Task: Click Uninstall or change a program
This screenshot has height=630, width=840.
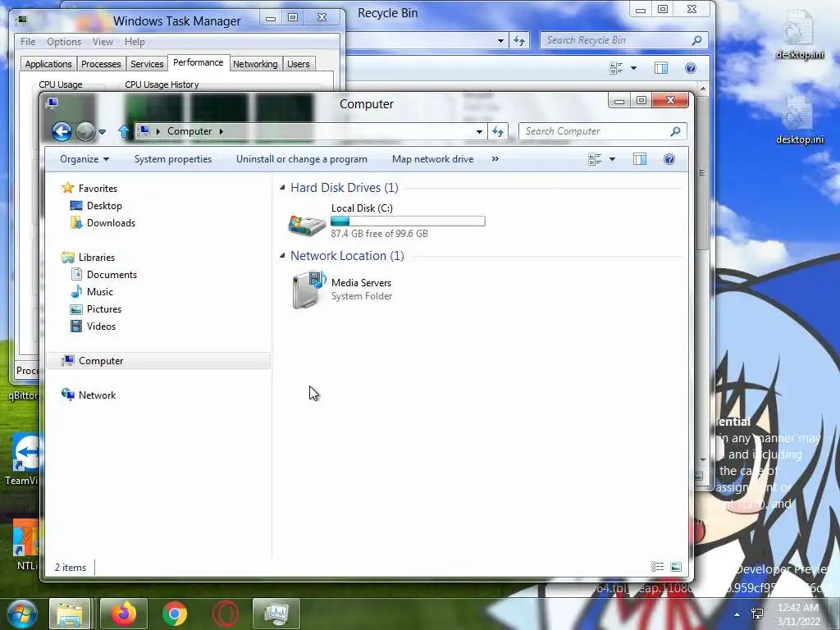Action: coord(302,159)
